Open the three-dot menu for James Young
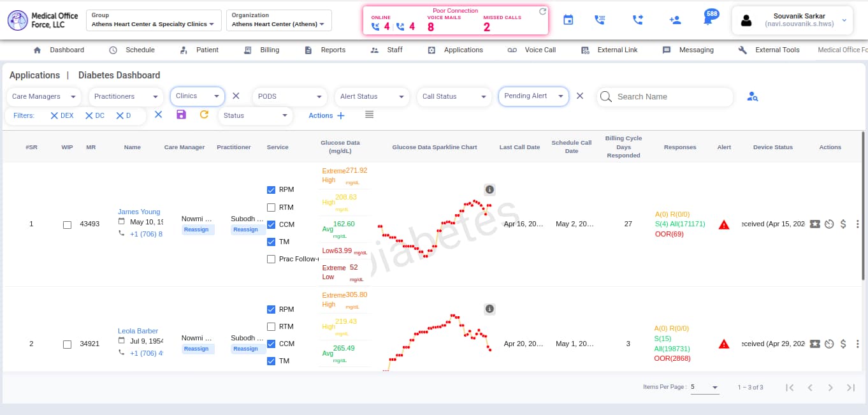868x415 pixels. click(858, 224)
